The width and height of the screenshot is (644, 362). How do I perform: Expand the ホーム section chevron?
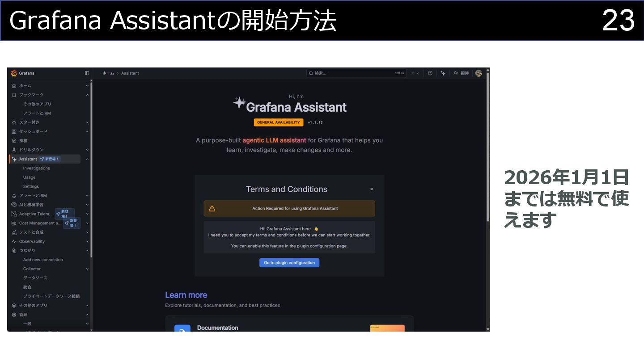87,86
